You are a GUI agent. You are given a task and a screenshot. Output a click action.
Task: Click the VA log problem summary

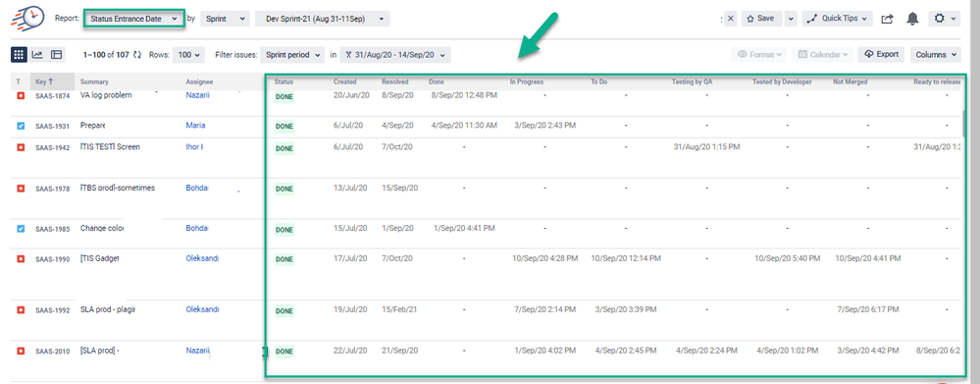[106, 95]
